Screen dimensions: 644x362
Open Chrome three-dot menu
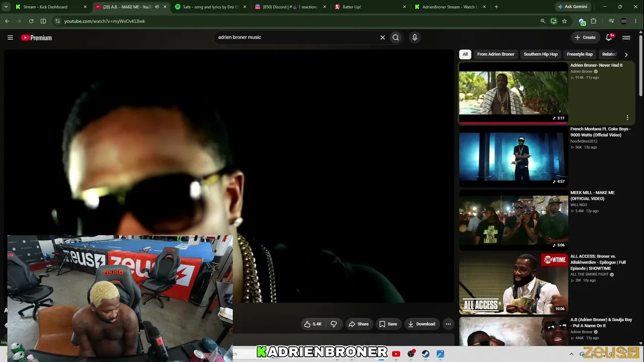tap(636, 21)
